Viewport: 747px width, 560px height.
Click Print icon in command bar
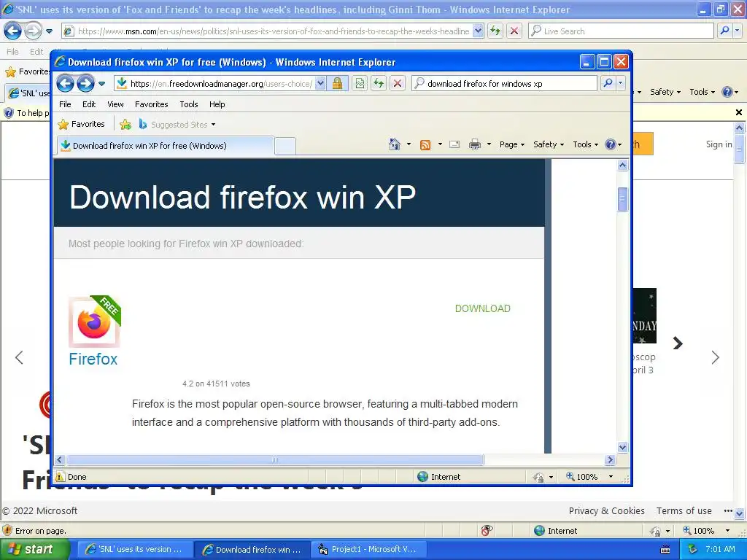474,144
